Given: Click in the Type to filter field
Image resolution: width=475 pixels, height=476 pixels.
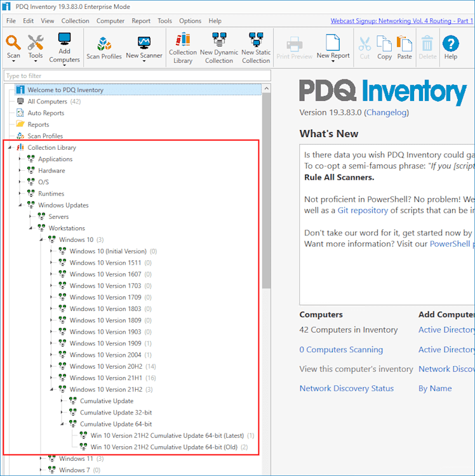Looking at the screenshot, I should pyautogui.click(x=137, y=76).
